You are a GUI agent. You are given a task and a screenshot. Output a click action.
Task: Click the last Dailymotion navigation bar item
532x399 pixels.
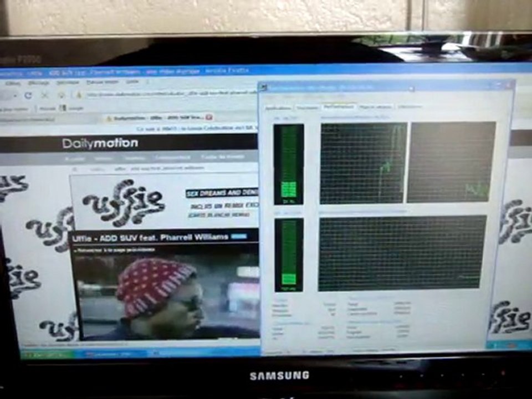[x=223, y=157]
